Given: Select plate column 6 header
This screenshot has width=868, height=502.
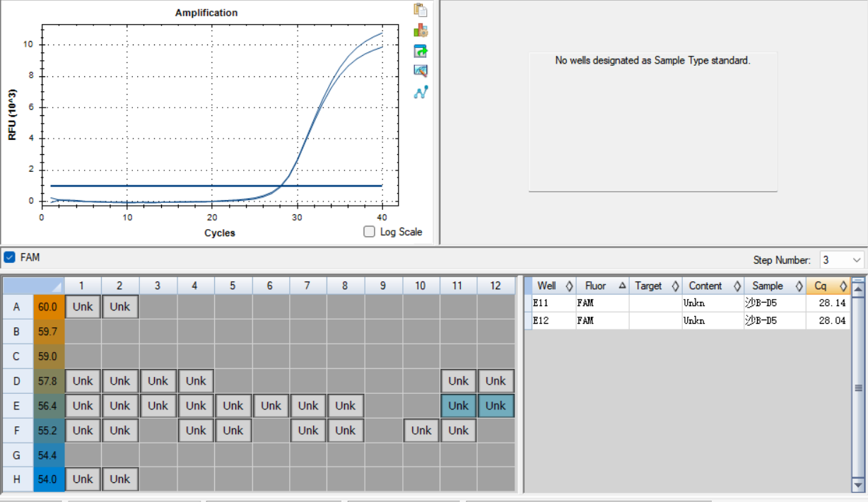Looking at the screenshot, I should [271, 286].
